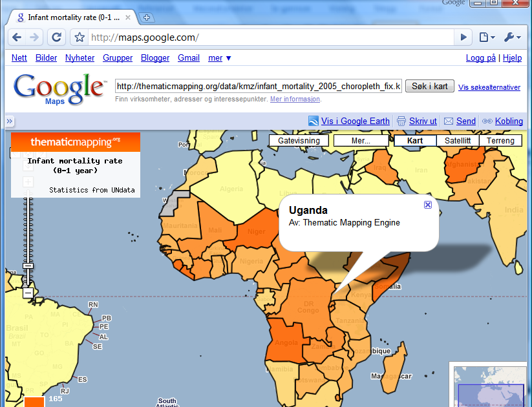Open the Hjelp link
The height and width of the screenshot is (407, 532).
(513, 58)
